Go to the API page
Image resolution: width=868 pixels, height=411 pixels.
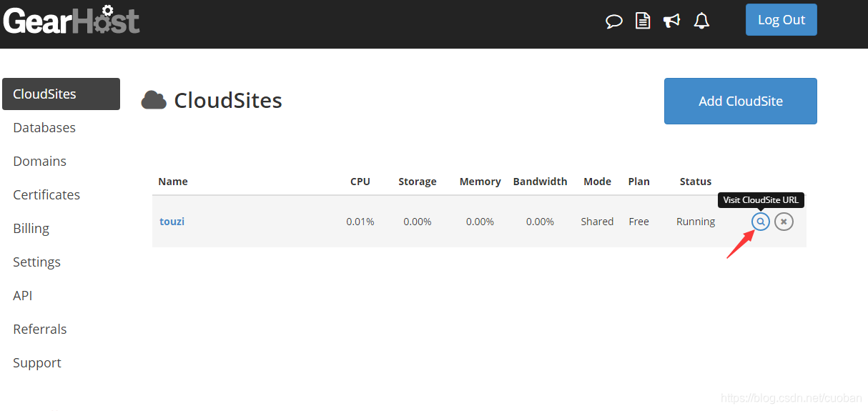(x=22, y=296)
